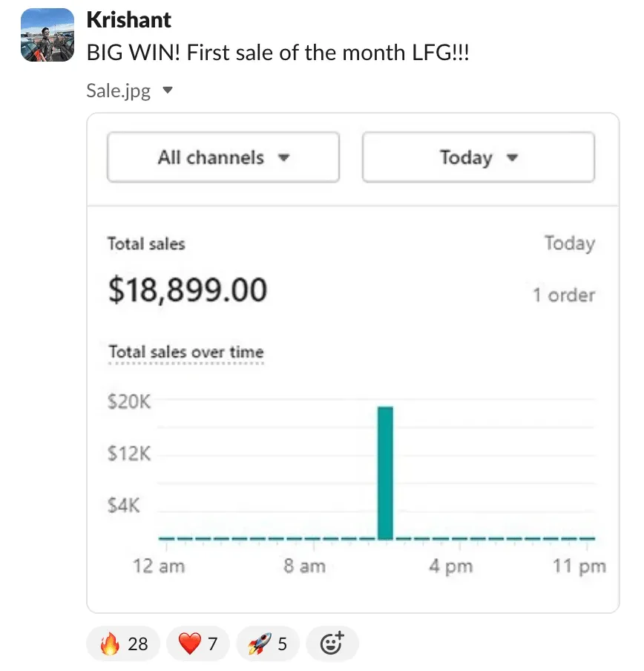Add a new emoji reaction
The height and width of the screenshot is (671, 644).
[x=332, y=644]
